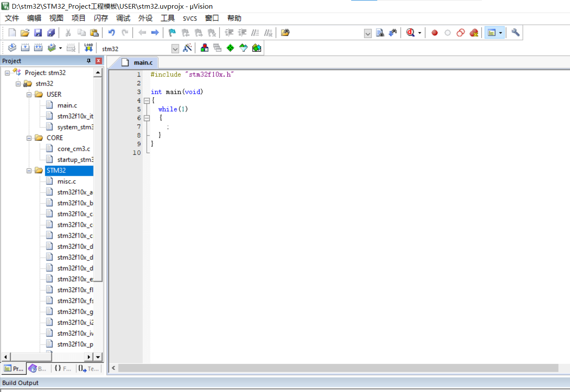Click the Manage Run-Time Environment green diamond icon

(231, 48)
